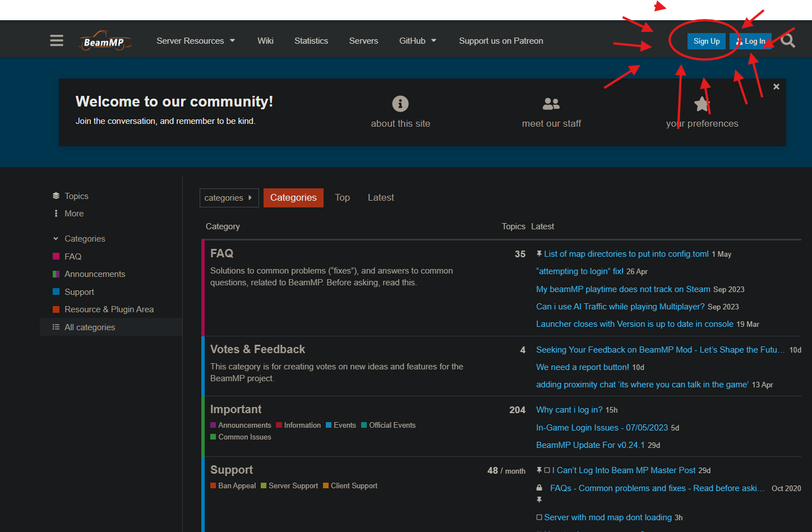Click the Topics layers icon in sidebar
Screen dimensions: 812x532
pyautogui.click(x=56, y=196)
